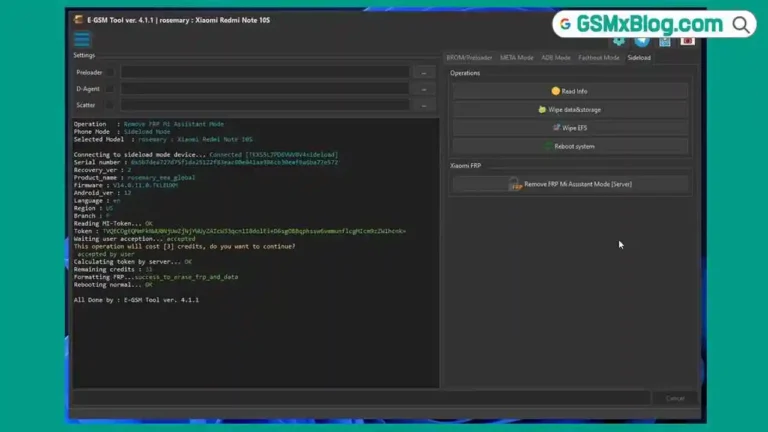This screenshot has height=432, width=768.
Task: Open the gear settings icon
Action: tap(619, 41)
